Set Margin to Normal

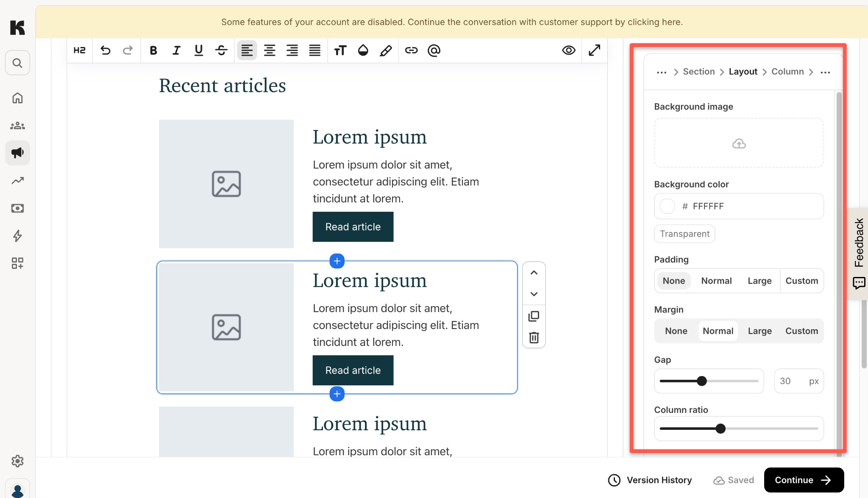(x=718, y=331)
